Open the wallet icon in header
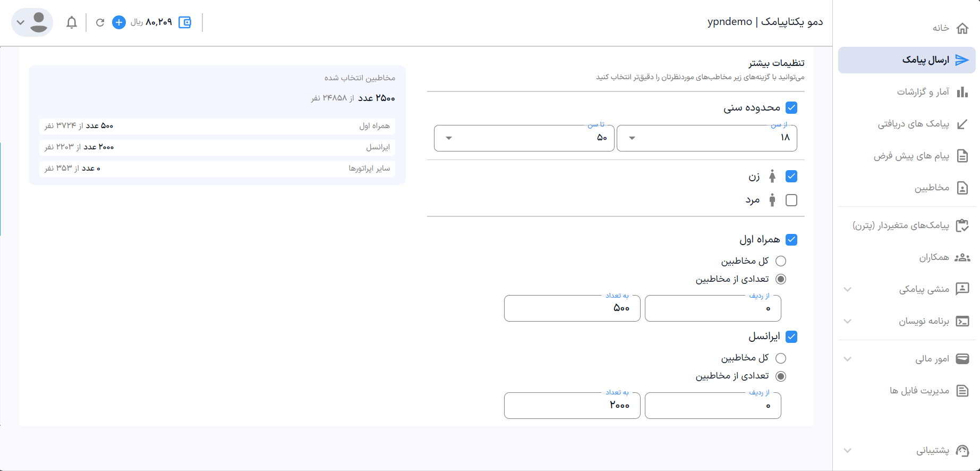 185,22
